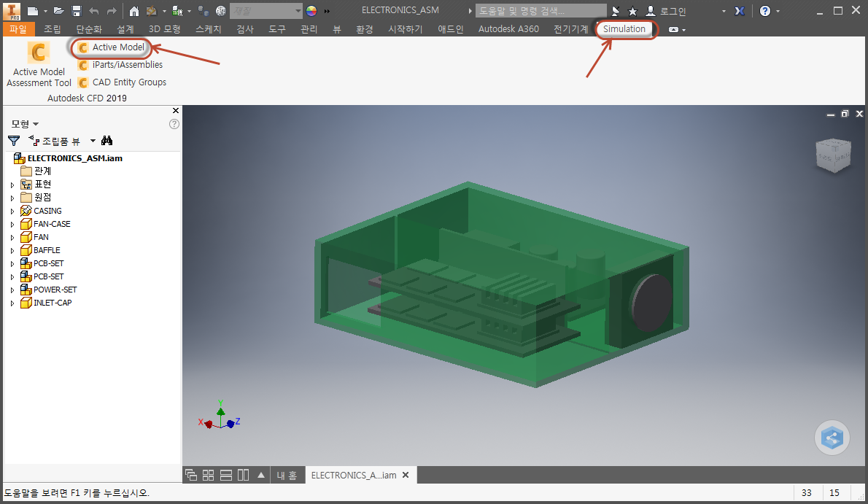Close the ELECTRONICS_A...iam document tab
This screenshot has height=504, width=868.
(x=406, y=476)
